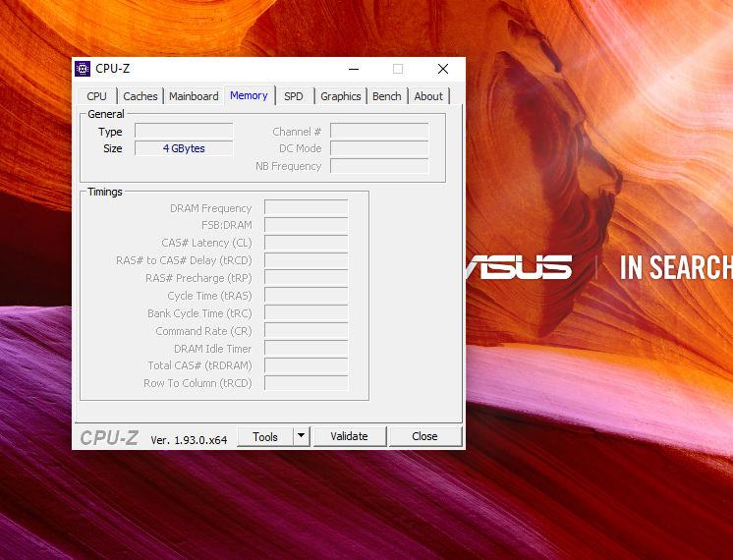Click the CAS# Latency (CL) value box
Image resolution: width=733 pixels, height=560 pixels.
[x=307, y=243]
